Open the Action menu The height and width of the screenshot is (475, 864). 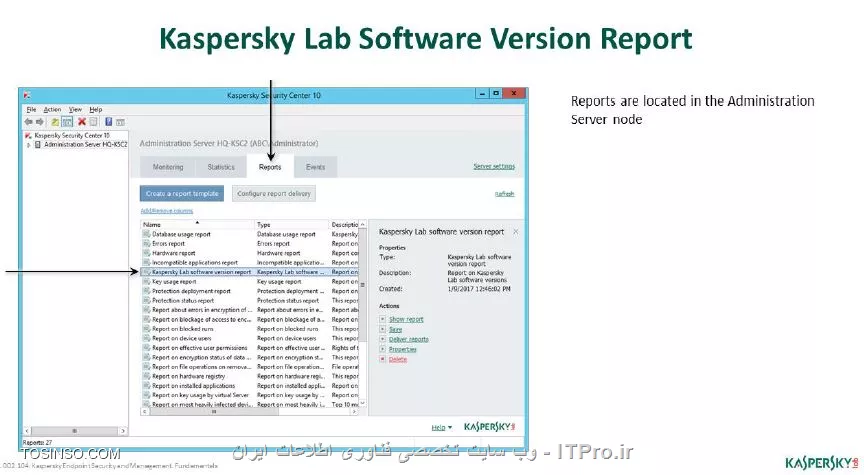click(52, 110)
